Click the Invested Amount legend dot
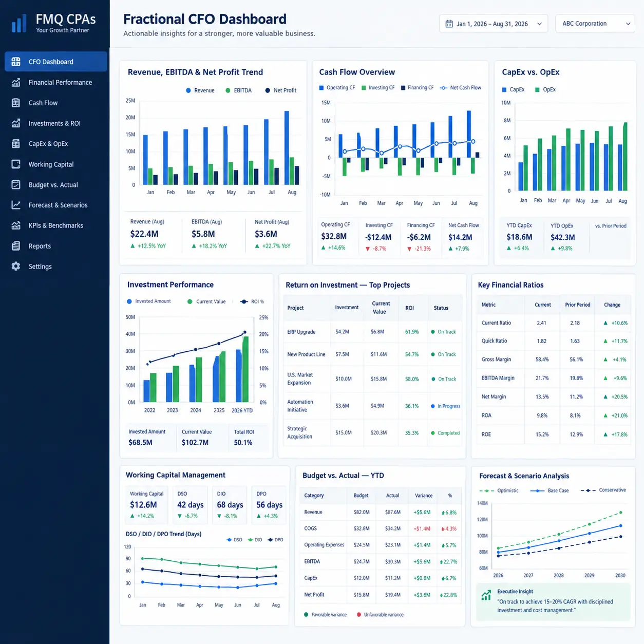 pos(129,301)
